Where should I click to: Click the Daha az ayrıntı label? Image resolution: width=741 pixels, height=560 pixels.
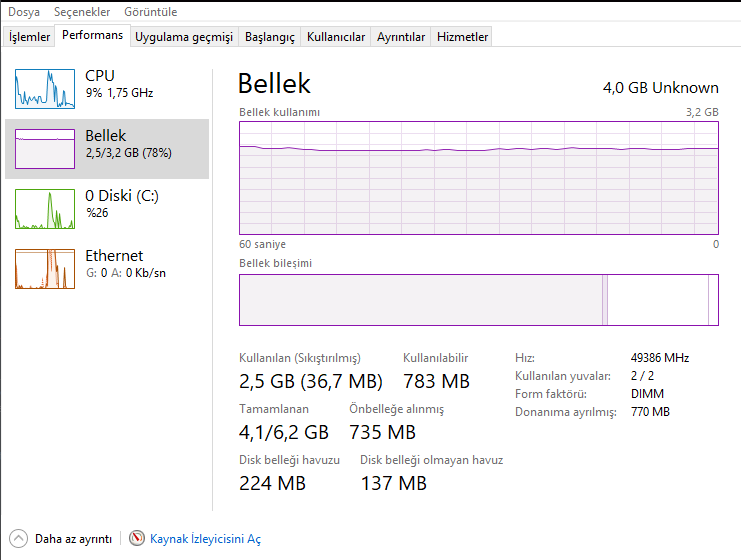point(73,539)
